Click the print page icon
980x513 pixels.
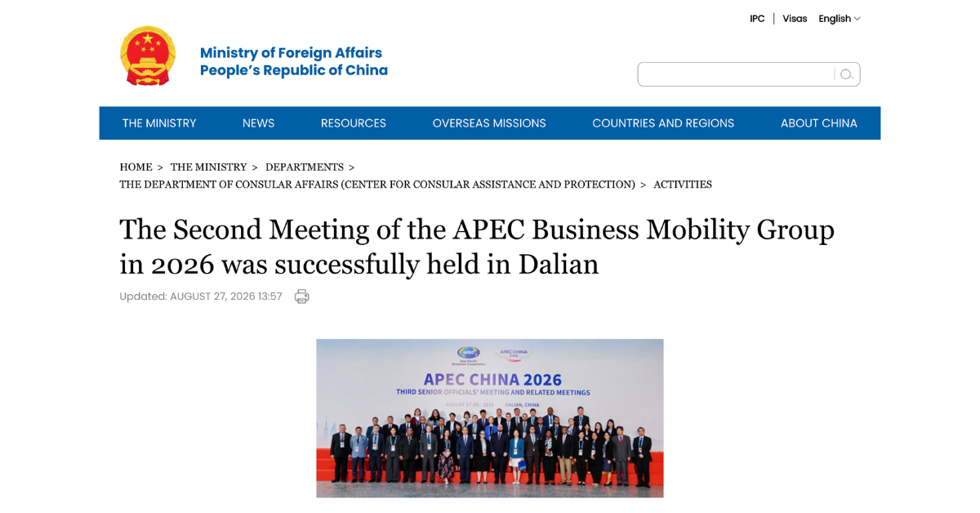click(x=302, y=297)
